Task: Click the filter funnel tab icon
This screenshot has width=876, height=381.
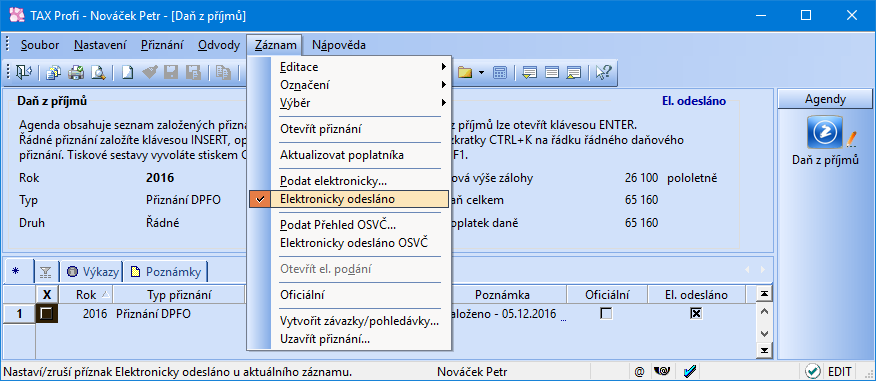Action: click(45, 272)
